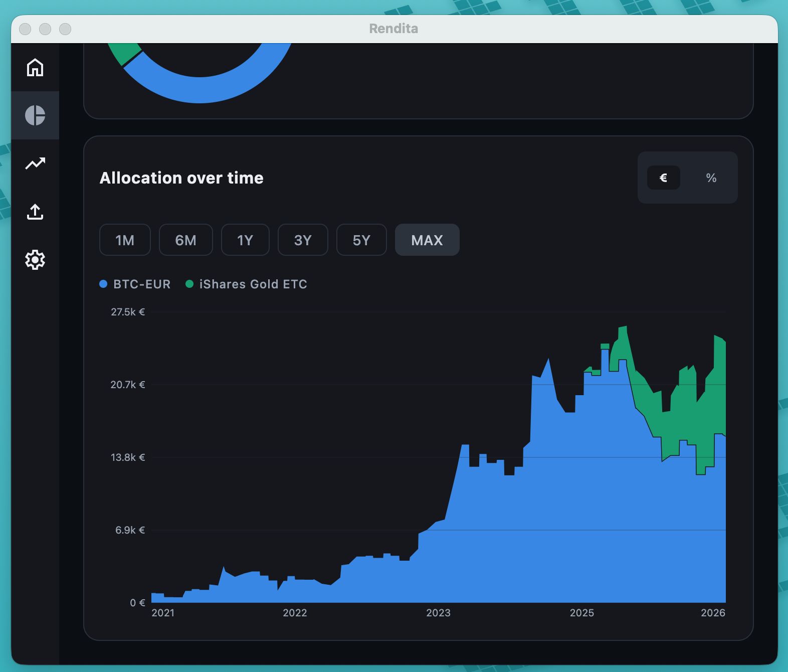This screenshot has height=672, width=788.
Task: Click the 27.5k € axis label
Action: point(128,312)
